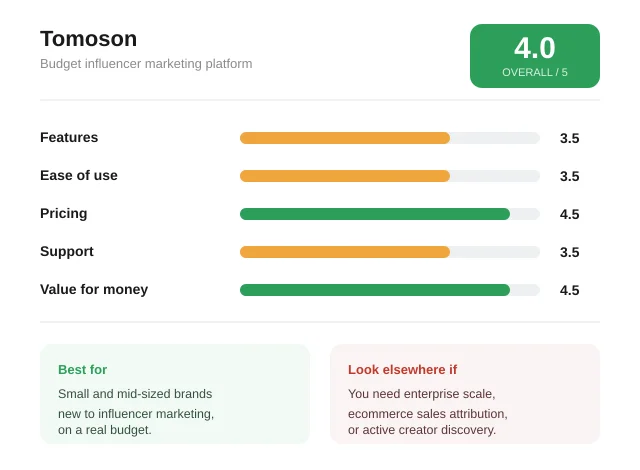Click the 3.5 score beside Features

pyautogui.click(x=569, y=138)
